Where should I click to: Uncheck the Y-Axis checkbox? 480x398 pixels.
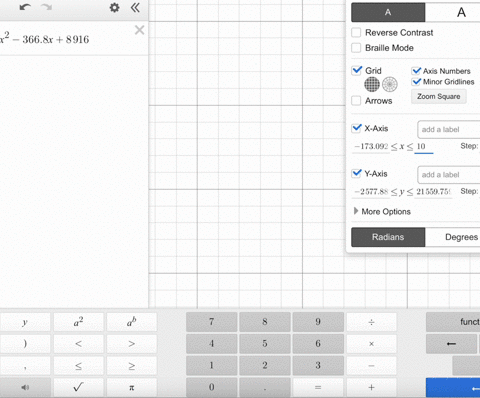357,173
